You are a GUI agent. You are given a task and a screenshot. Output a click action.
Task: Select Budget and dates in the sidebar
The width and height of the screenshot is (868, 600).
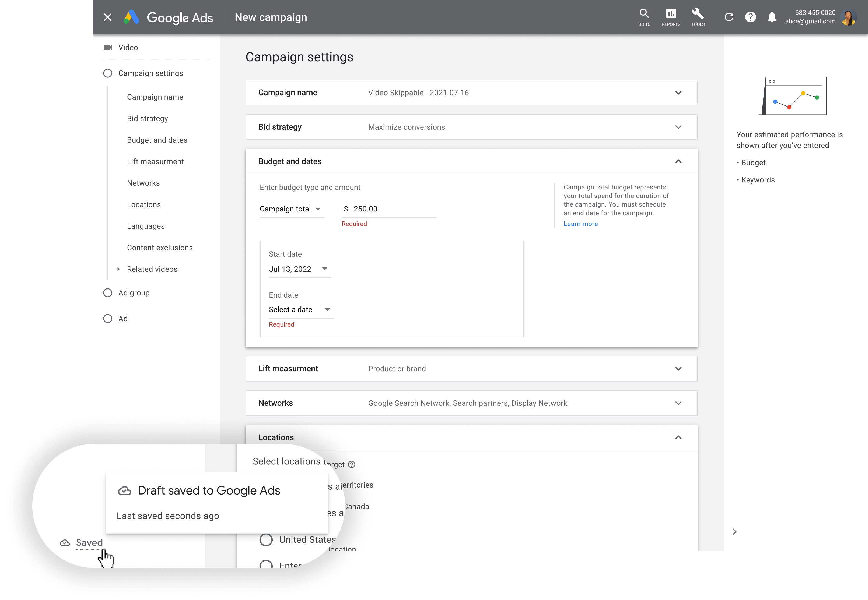click(157, 140)
